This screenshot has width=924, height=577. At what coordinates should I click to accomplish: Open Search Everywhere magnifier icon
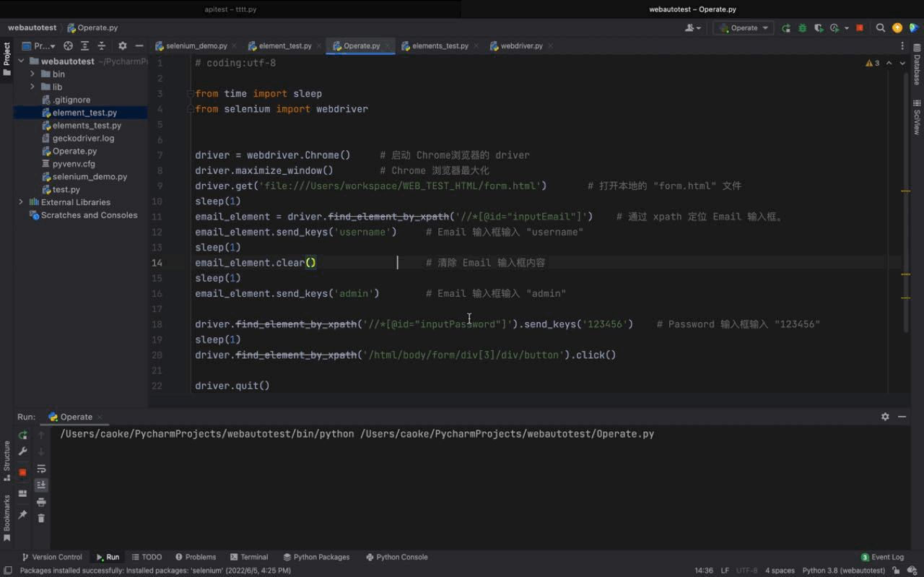point(881,28)
